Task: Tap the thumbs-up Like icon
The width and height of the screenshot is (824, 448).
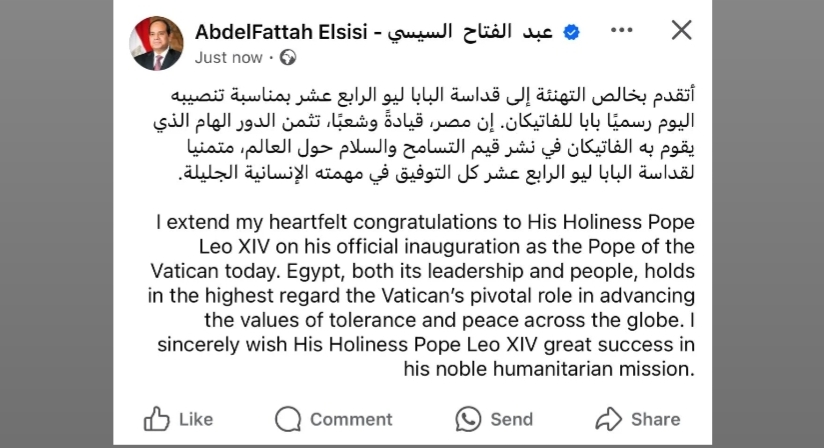Action: tap(157, 419)
